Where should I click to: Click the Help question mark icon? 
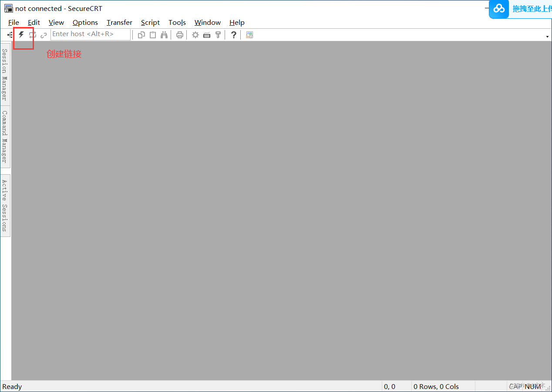point(234,35)
